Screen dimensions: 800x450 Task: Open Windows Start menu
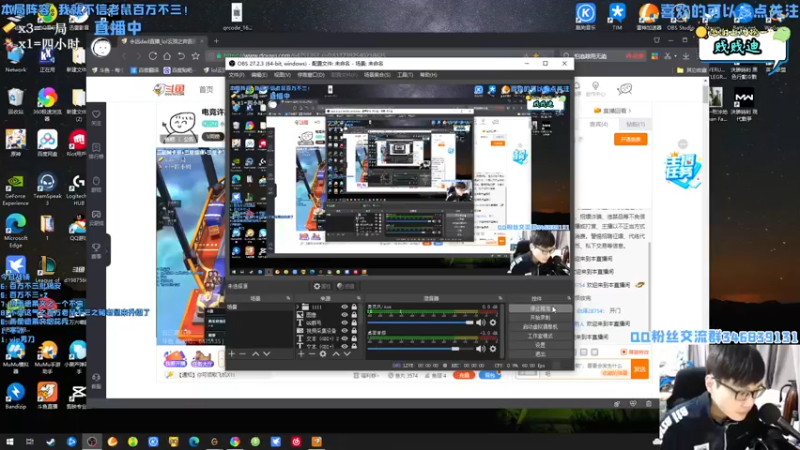pos(9,442)
